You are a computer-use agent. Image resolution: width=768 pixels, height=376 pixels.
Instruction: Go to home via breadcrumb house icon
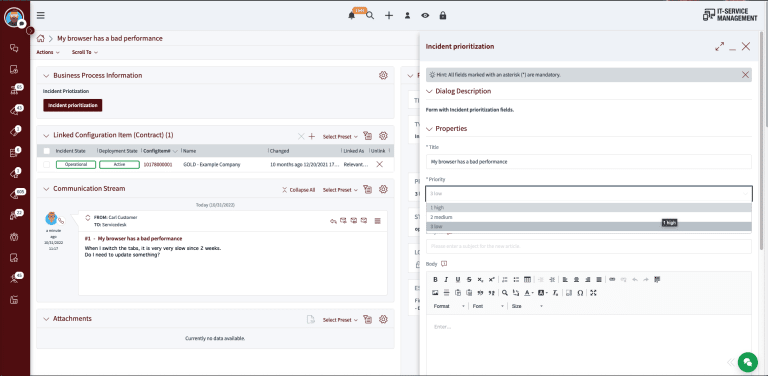pos(41,38)
